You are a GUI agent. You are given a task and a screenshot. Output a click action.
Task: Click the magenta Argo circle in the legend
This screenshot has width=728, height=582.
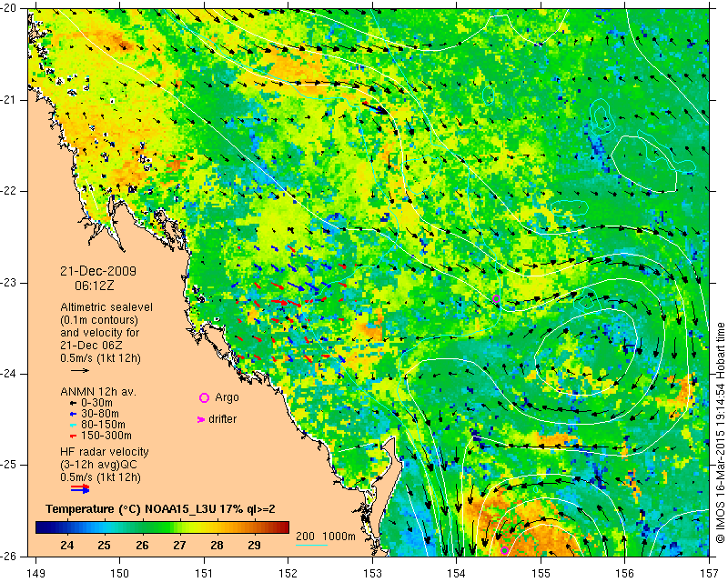tap(204, 397)
